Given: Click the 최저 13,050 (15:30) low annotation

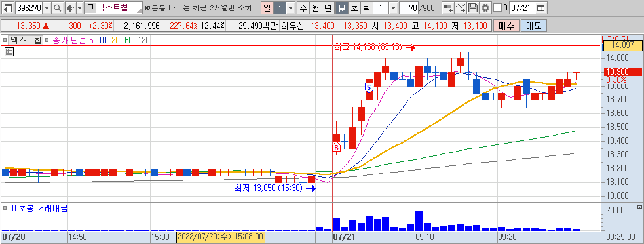Looking at the screenshot, I should pos(268,188).
